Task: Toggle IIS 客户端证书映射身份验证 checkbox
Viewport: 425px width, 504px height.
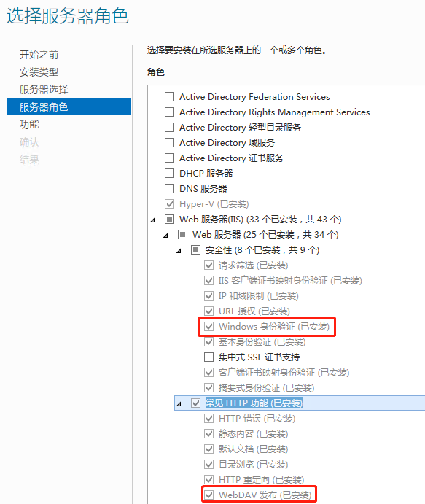Action: [x=208, y=281]
